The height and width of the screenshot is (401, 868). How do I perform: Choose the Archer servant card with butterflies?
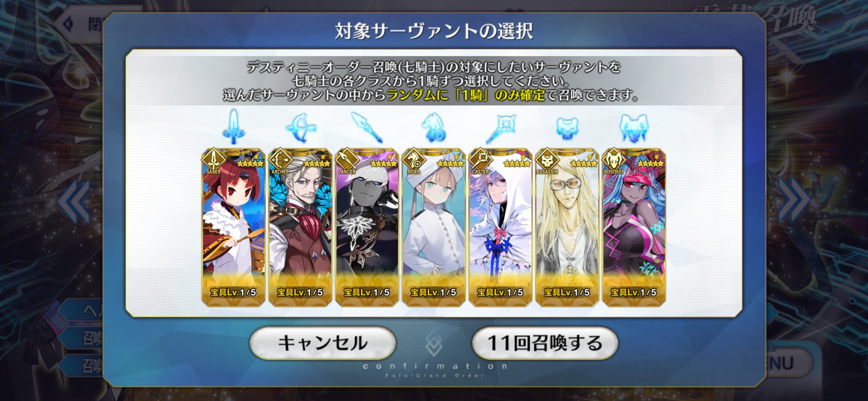pos(300,227)
